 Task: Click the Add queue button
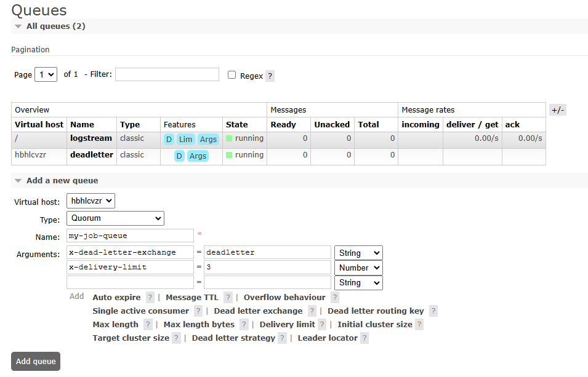pyautogui.click(x=36, y=361)
